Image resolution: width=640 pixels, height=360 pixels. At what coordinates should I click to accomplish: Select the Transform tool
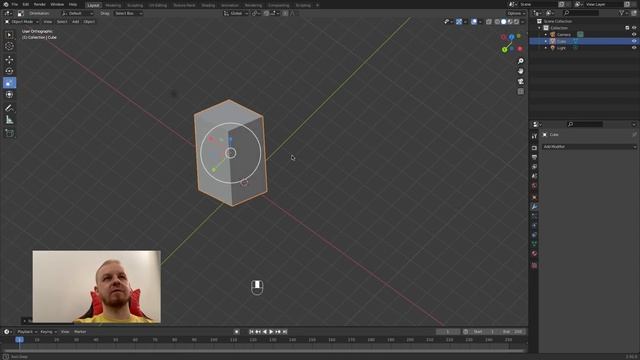tap(9, 95)
